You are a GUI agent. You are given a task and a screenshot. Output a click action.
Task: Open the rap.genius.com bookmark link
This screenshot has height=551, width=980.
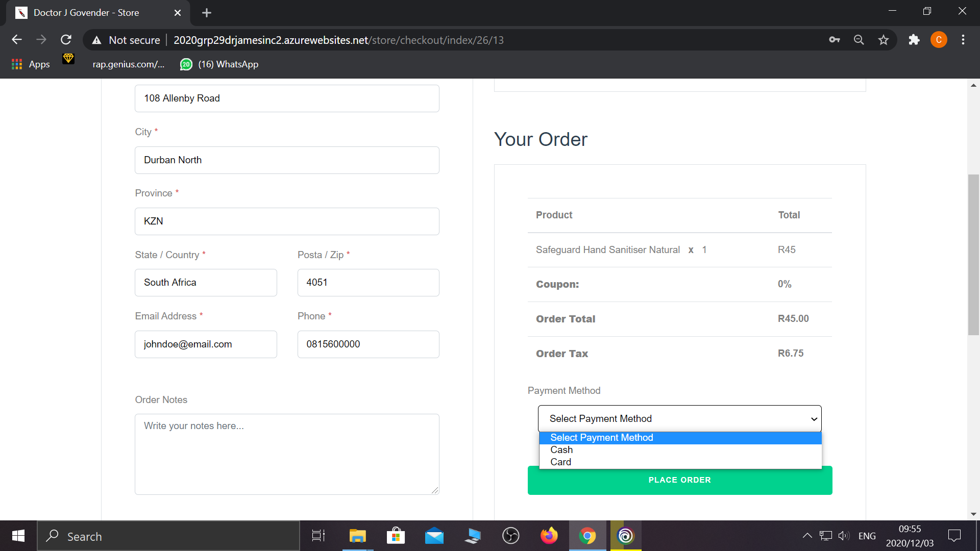click(x=128, y=64)
